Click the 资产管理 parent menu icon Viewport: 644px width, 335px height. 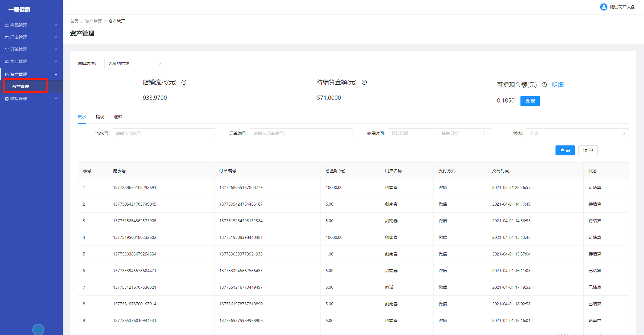coord(7,75)
